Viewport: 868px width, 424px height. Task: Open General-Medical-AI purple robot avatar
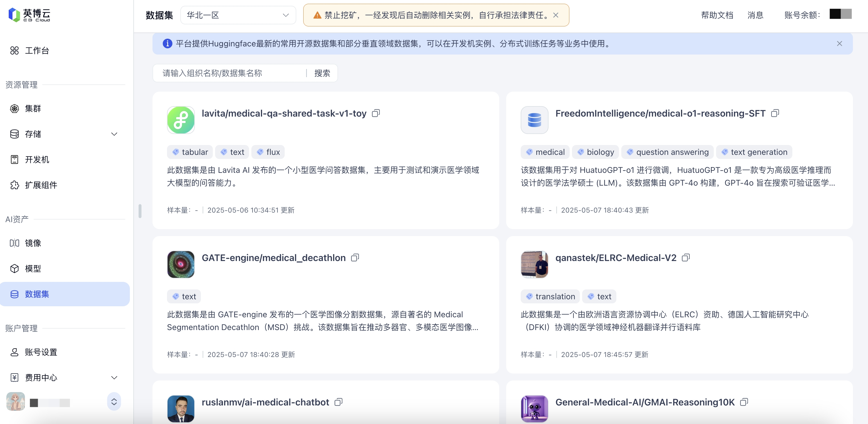coord(534,409)
